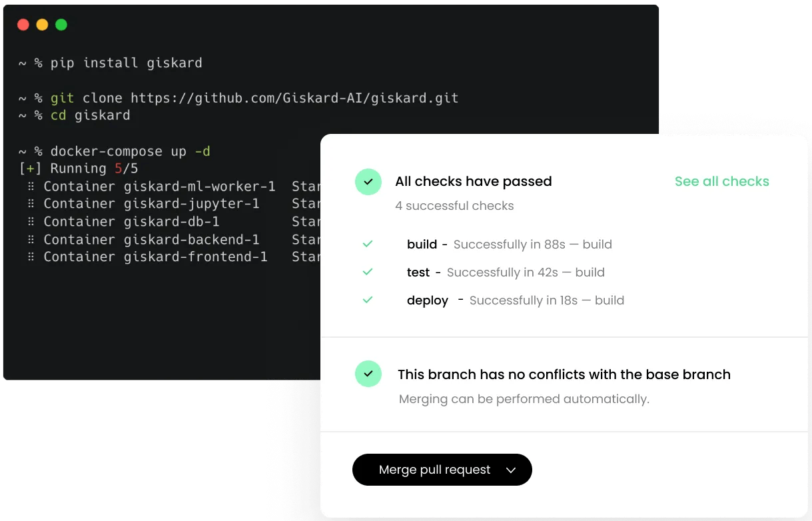Click the All checks have passed heading
Screen dimensions: 812x521
pyautogui.click(x=474, y=181)
